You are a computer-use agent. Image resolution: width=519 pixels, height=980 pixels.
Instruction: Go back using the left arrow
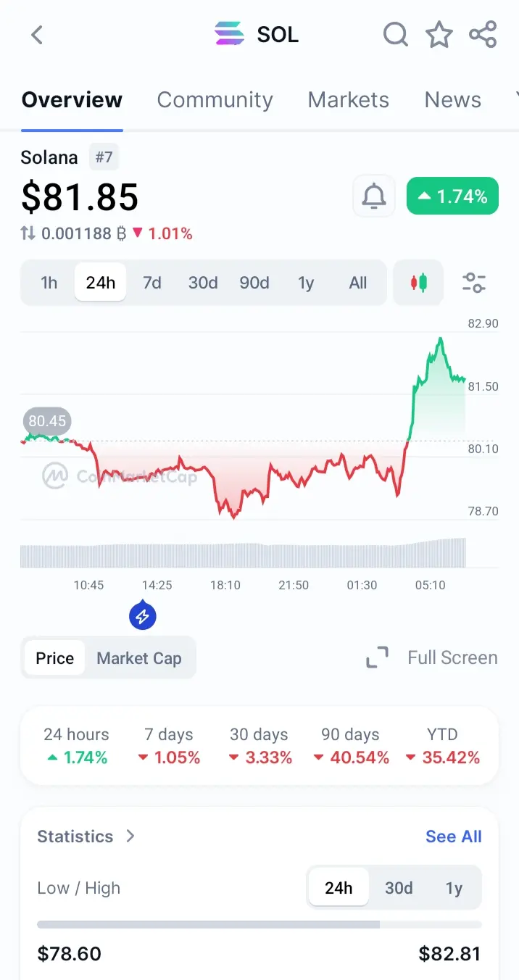pyautogui.click(x=37, y=34)
